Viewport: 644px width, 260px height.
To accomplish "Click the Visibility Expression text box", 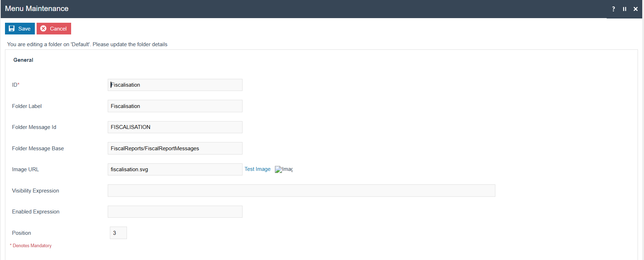I will pyautogui.click(x=301, y=191).
